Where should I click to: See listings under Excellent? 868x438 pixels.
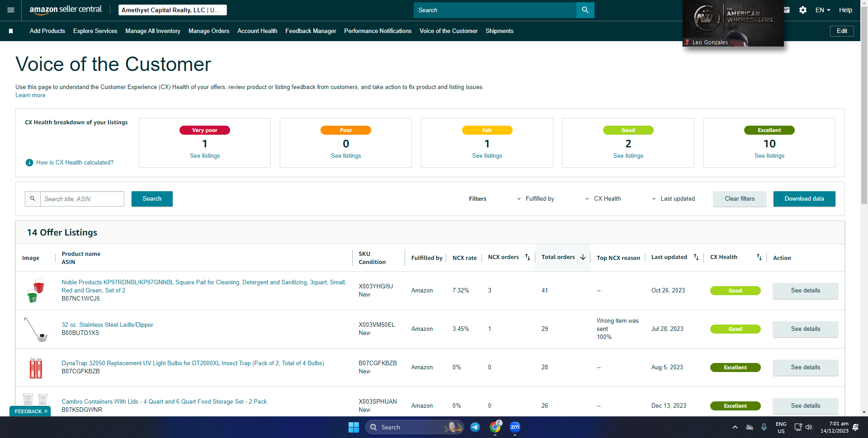pos(769,156)
